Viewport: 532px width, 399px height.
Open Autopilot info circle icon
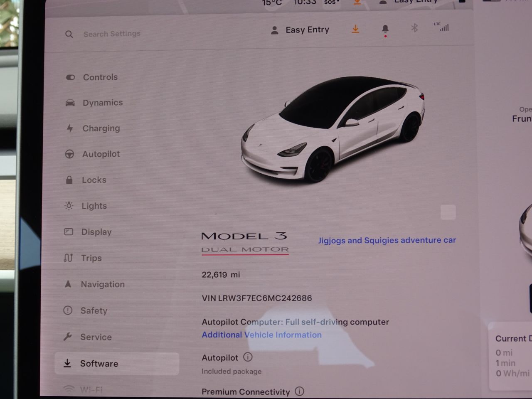[x=248, y=357]
